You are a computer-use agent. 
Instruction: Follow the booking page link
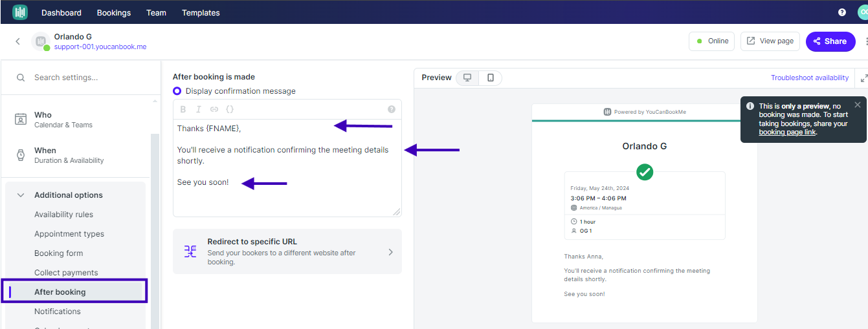click(787, 132)
